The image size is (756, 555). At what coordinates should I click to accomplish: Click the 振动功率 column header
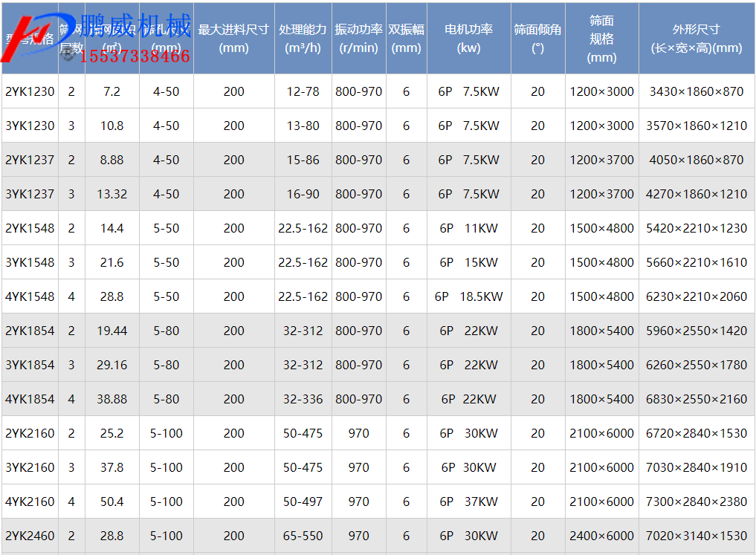point(358,39)
